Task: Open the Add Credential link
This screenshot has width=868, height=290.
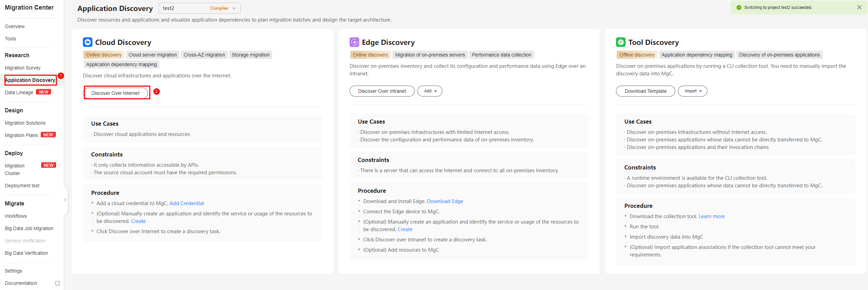Action: (186, 203)
